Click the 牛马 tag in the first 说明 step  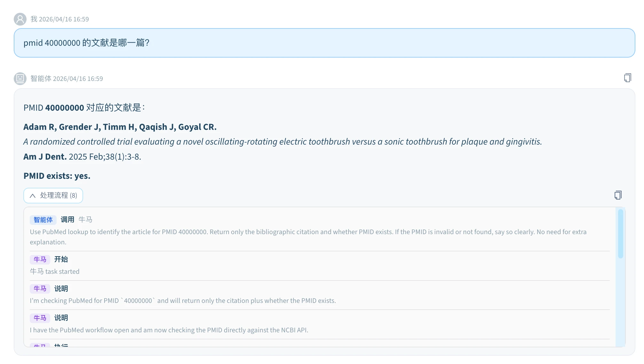pos(40,289)
